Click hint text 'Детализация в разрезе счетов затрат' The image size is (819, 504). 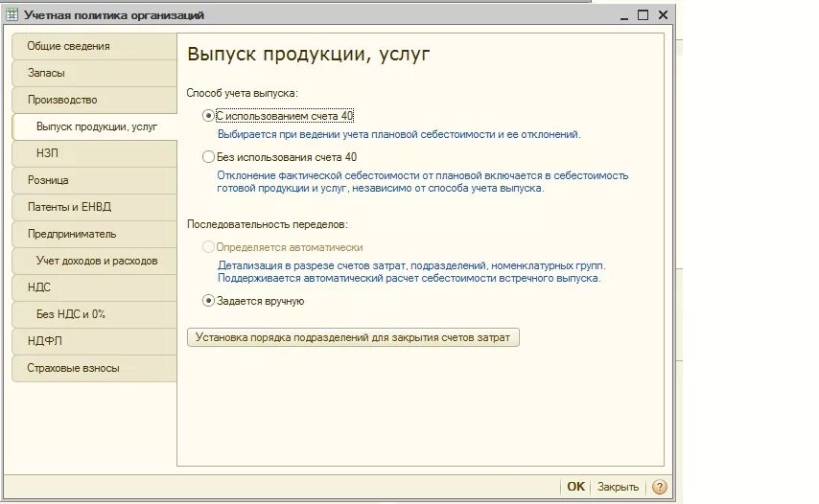coord(411,265)
